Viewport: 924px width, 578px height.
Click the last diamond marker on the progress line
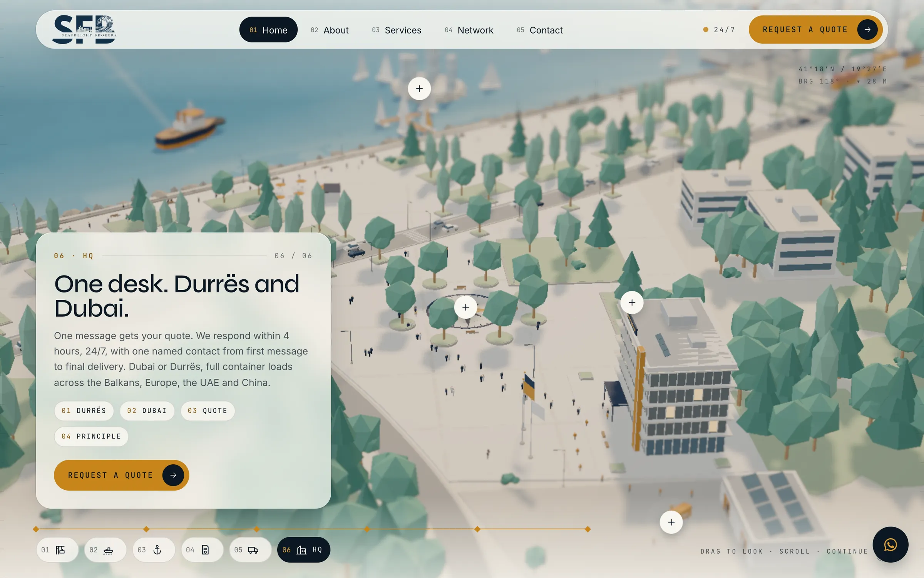(588, 529)
